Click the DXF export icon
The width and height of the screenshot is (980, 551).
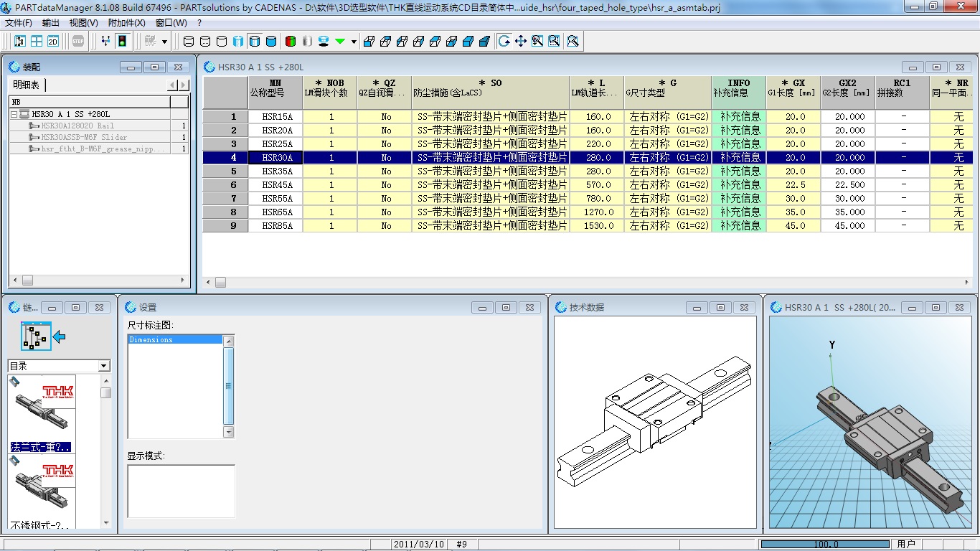tap(150, 42)
